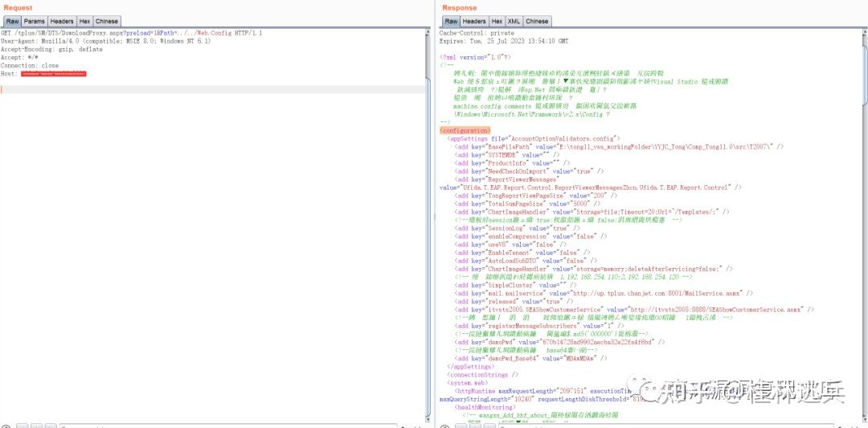The height and width of the screenshot is (428, 868).
Task: Click the itvsts2005.SEAShowCustomerService line
Action: pos(634,310)
